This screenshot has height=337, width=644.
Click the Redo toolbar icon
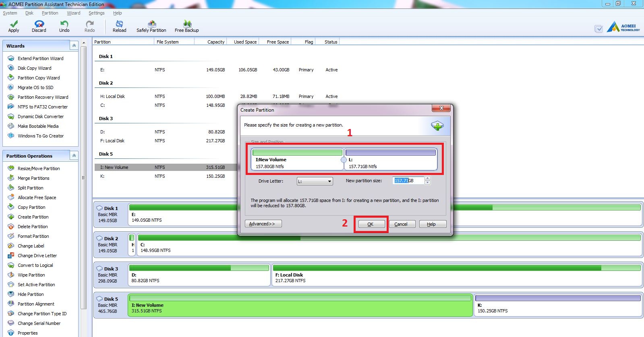click(90, 26)
